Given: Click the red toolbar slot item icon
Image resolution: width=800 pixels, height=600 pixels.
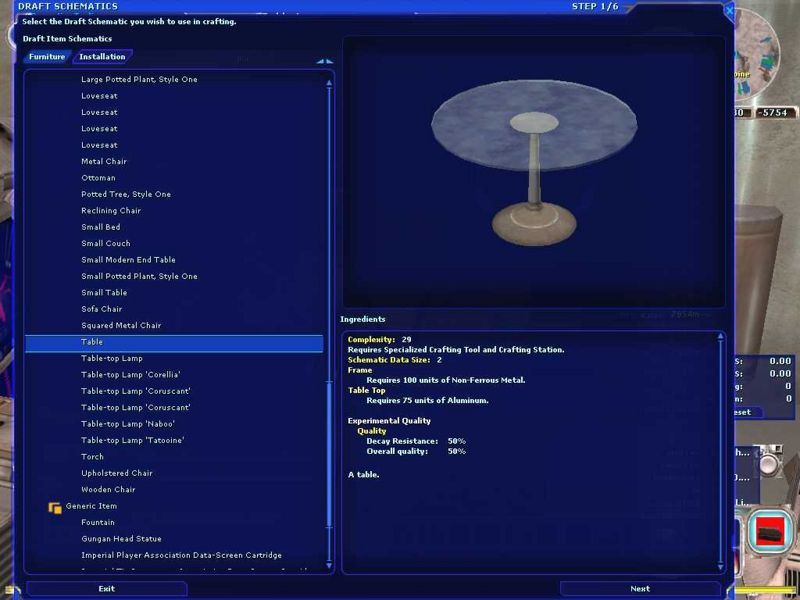Looking at the screenshot, I should tap(769, 530).
